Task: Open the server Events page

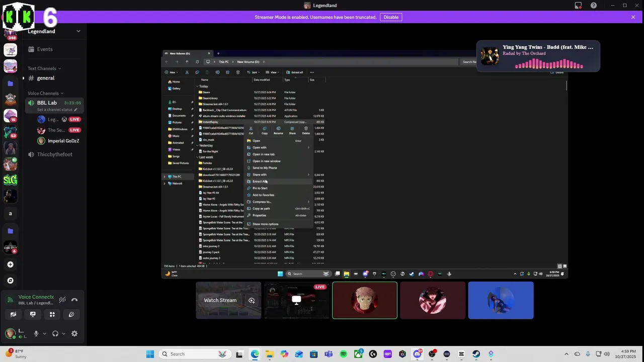Action: point(54,49)
